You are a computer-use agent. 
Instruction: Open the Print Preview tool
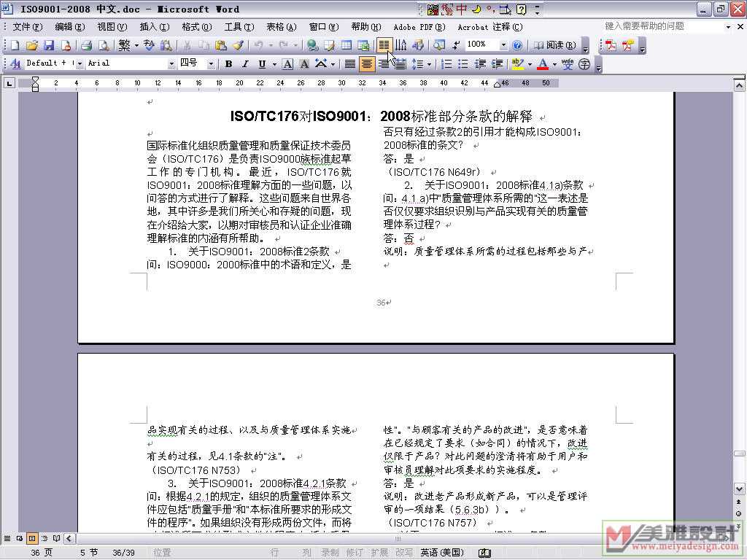pyautogui.click(x=104, y=45)
